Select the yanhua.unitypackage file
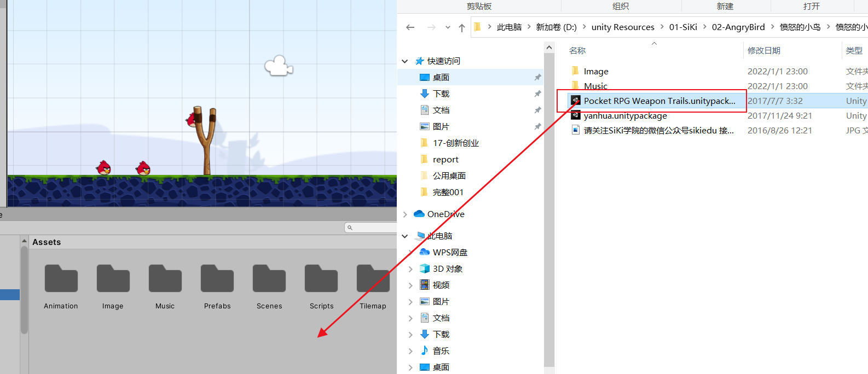This screenshot has height=374, width=868. pyautogui.click(x=625, y=116)
